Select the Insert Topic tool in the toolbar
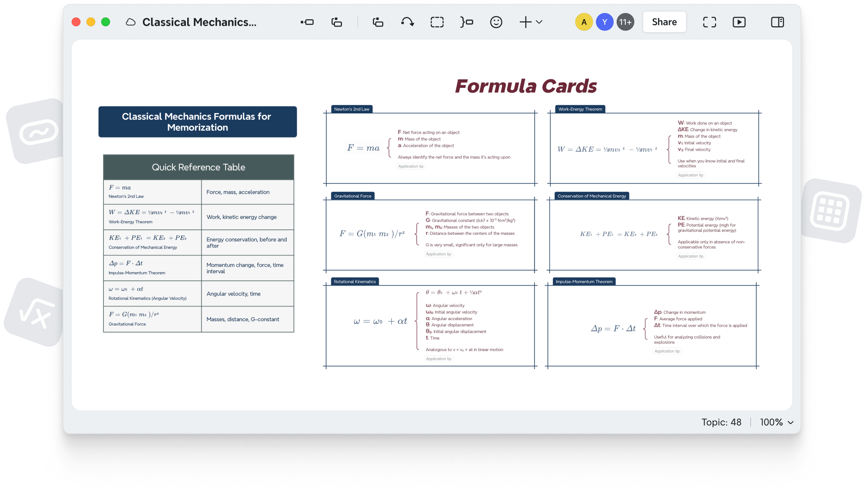864x504 pixels. [306, 22]
